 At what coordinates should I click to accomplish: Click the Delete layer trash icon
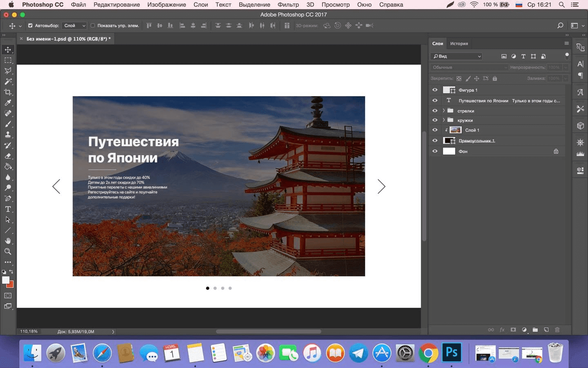point(557,330)
